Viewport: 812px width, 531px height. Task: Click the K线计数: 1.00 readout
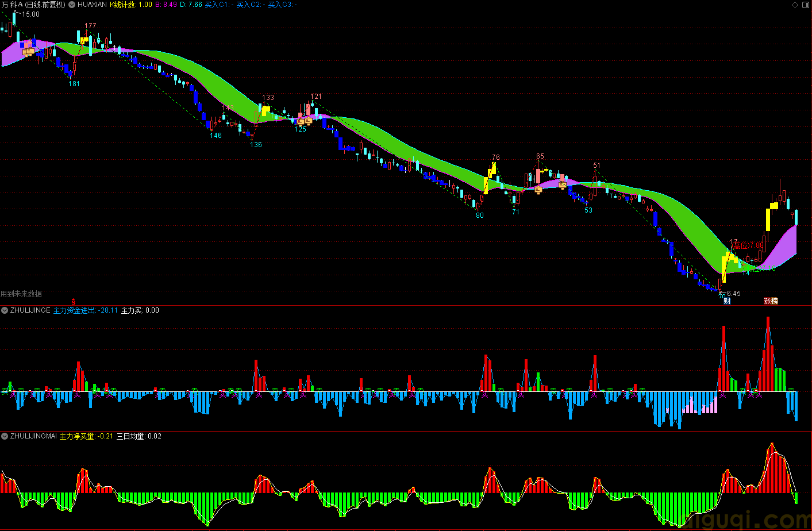131,5
